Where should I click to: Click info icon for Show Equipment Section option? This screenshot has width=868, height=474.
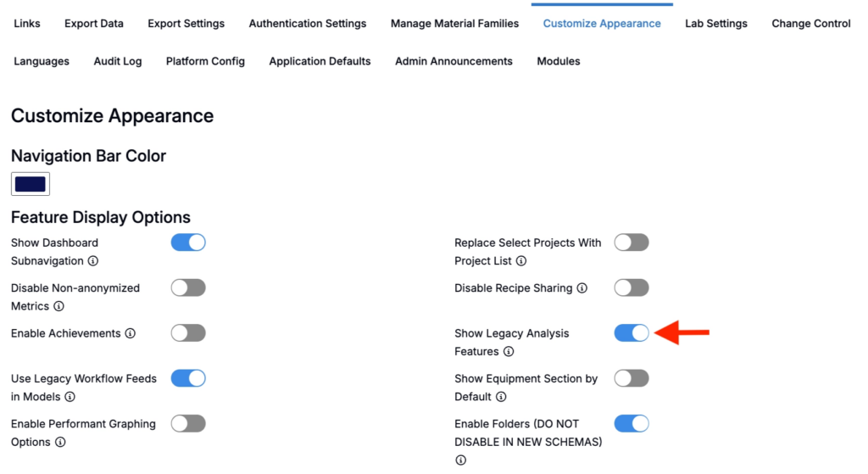point(501,397)
